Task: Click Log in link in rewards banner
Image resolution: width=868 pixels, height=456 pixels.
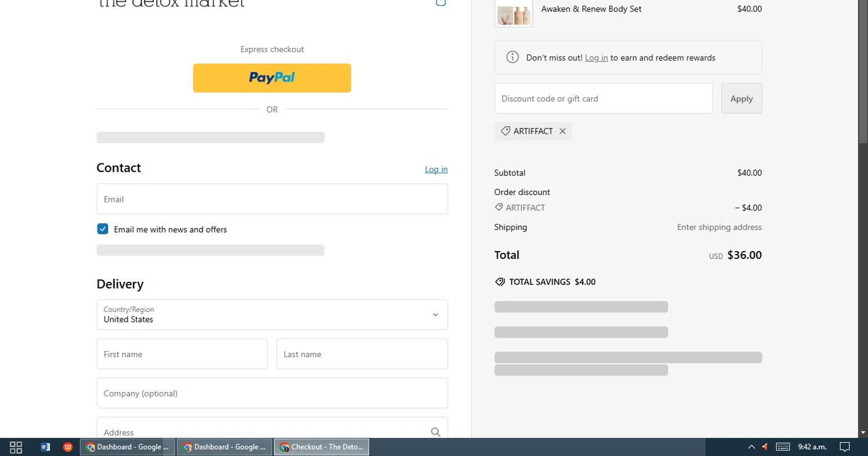Action: tap(596, 58)
